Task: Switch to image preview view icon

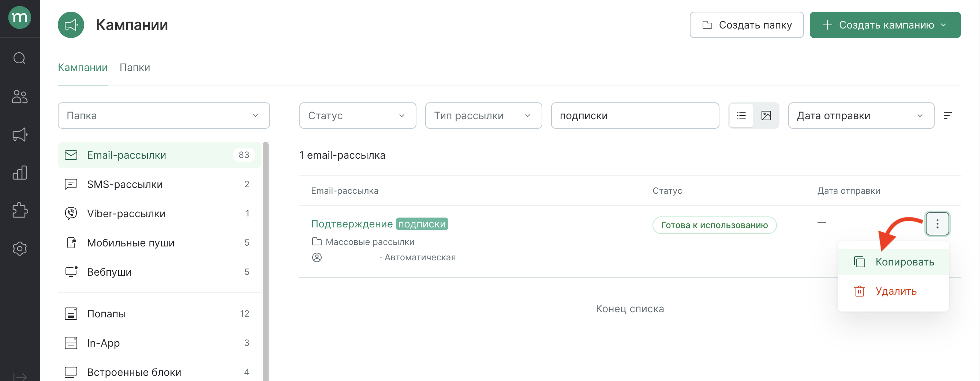Action: [766, 116]
